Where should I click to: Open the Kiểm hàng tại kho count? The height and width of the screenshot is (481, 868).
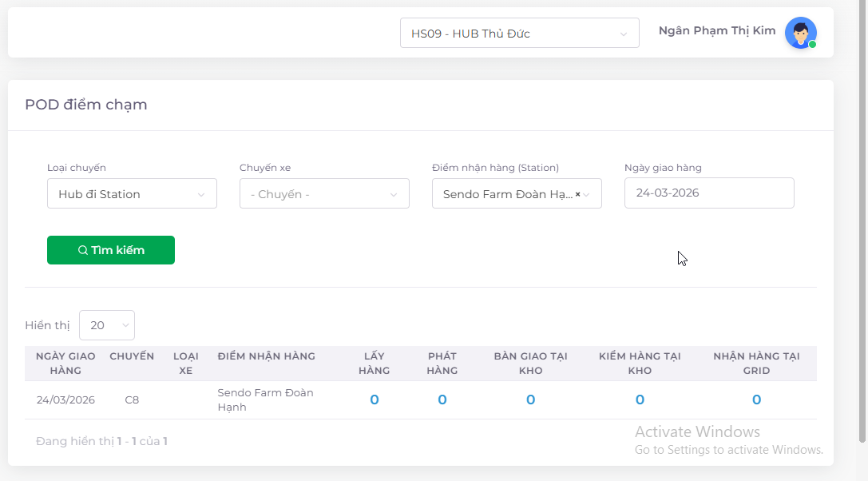640,400
